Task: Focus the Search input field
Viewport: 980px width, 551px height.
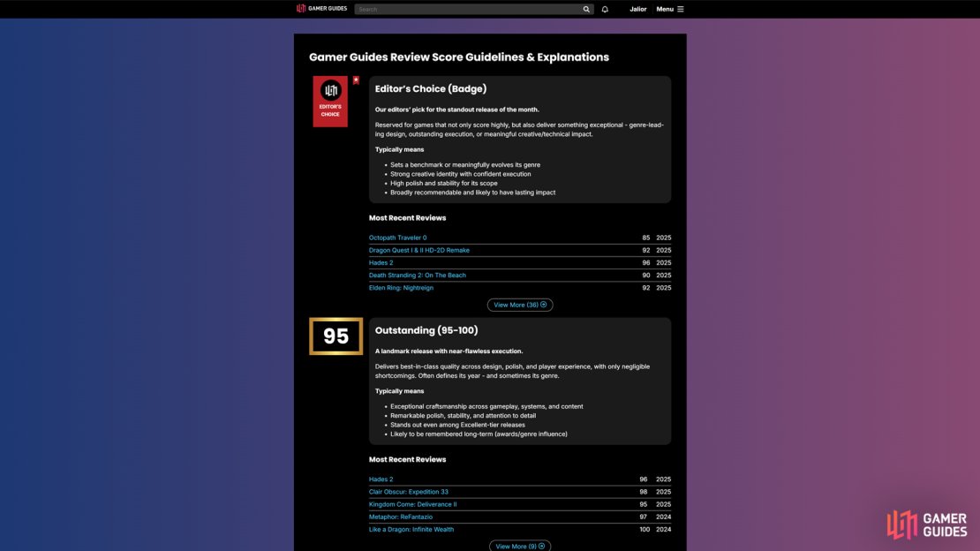Action: click(x=468, y=10)
